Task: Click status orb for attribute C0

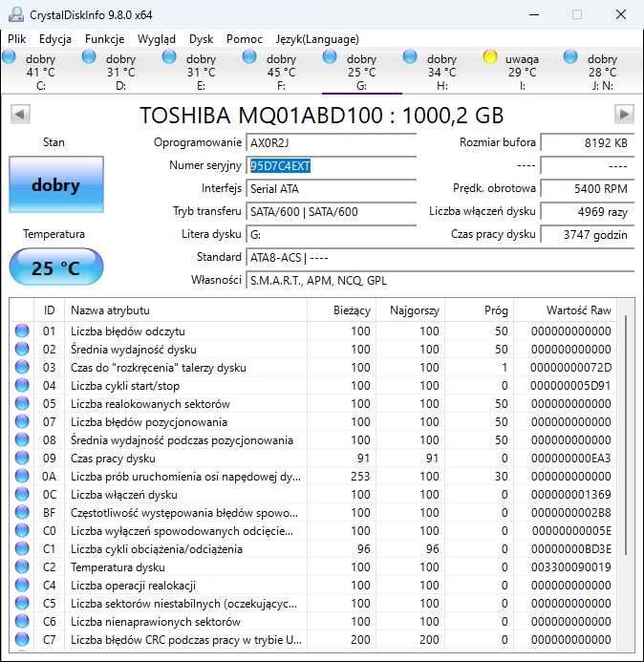Action: pos(22,531)
